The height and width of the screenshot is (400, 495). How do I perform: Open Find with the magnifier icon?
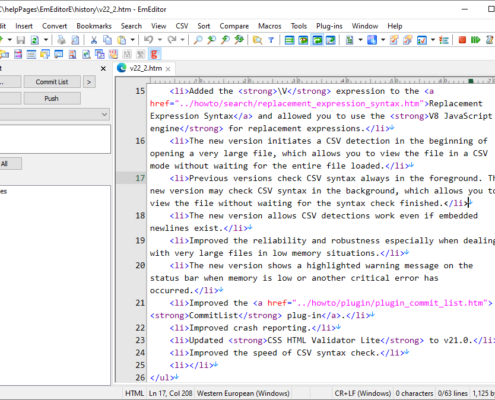tap(198, 40)
